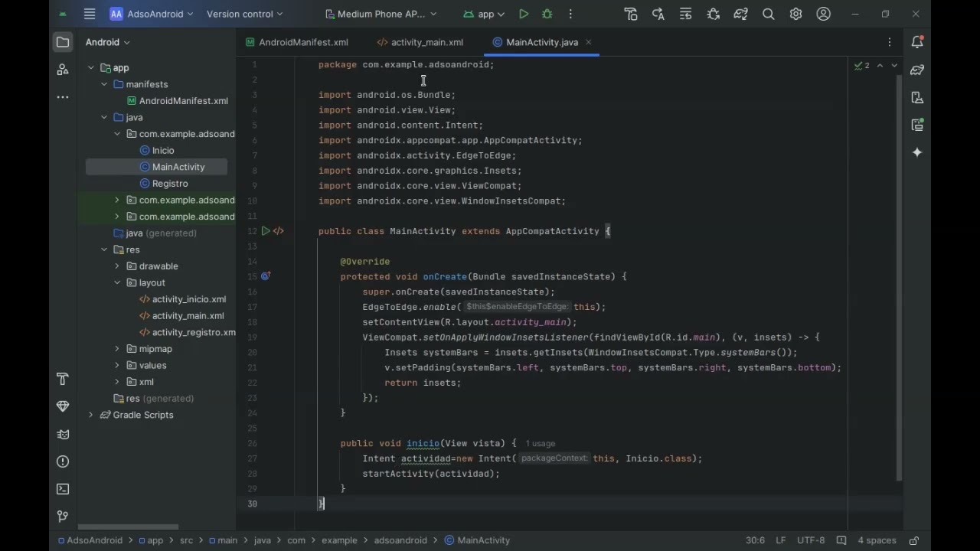
Task: Open the app run configuration dropdown
Action: [x=484, y=14]
